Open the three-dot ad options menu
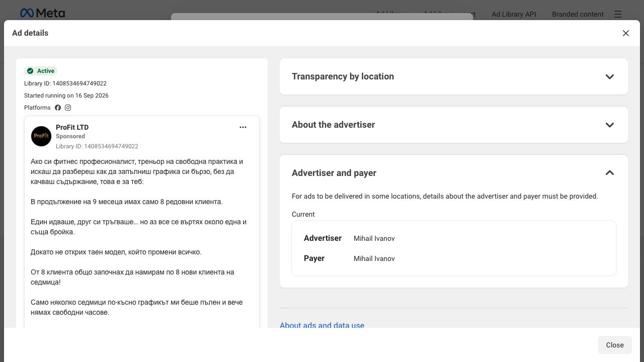Viewport: 644px width, 362px height. [243, 127]
